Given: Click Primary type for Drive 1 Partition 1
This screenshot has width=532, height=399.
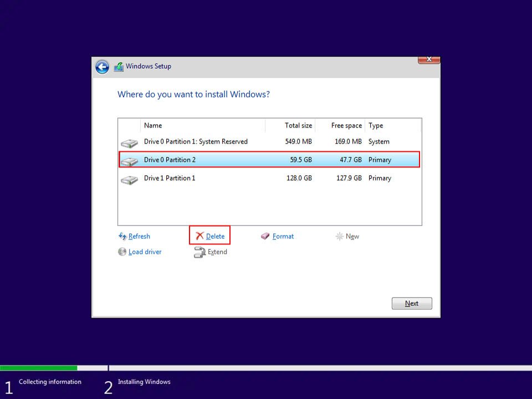Looking at the screenshot, I should (380, 178).
